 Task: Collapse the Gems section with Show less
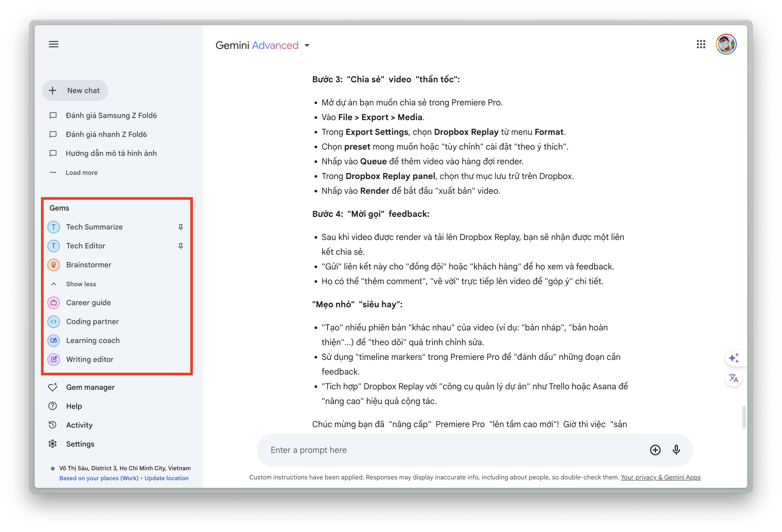coord(81,283)
